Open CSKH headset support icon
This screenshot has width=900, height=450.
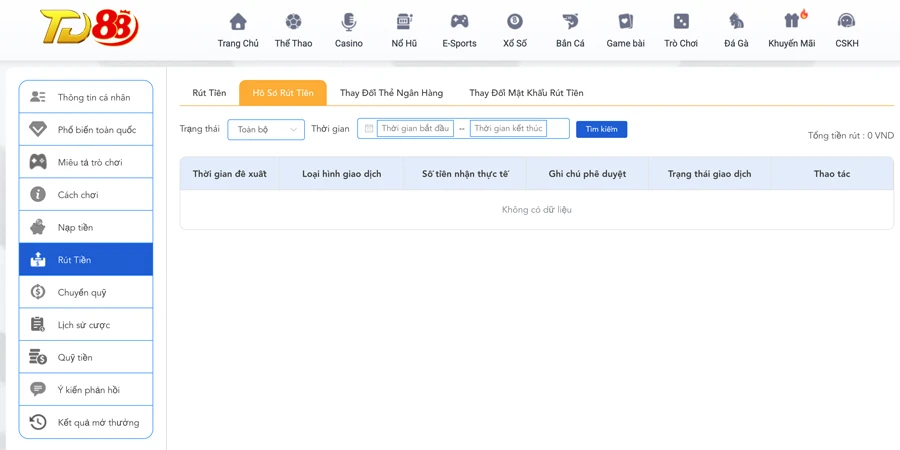click(x=847, y=22)
